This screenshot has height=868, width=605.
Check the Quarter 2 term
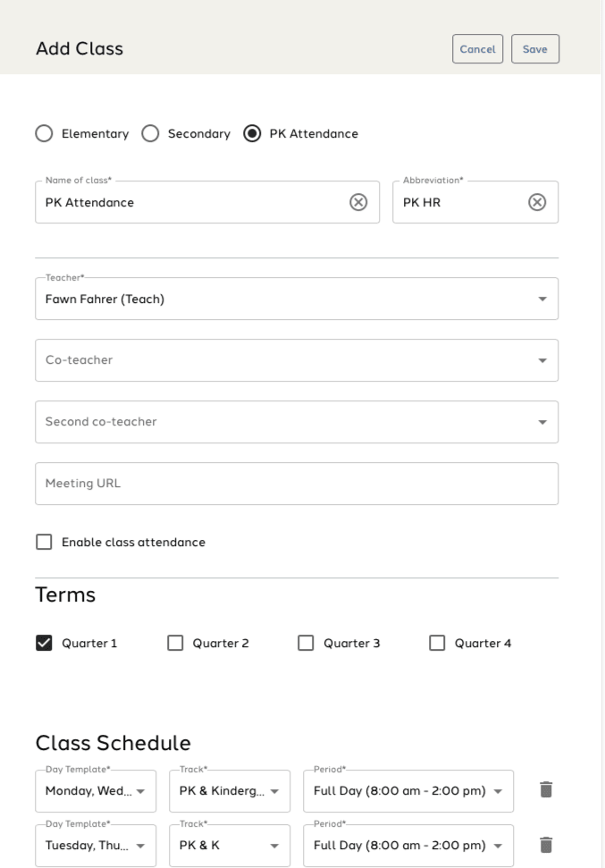tap(175, 643)
